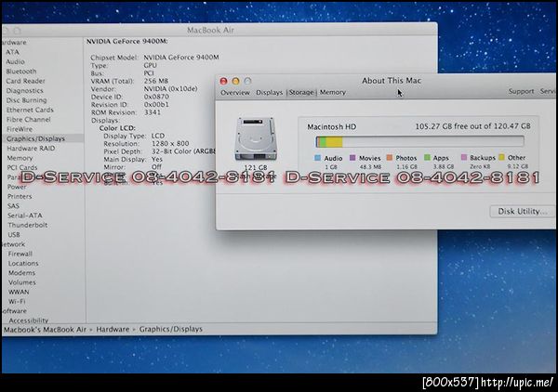The image size is (558, 392).
Task: Select Graphics/Displays in the sidebar
Action: [x=35, y=138]
